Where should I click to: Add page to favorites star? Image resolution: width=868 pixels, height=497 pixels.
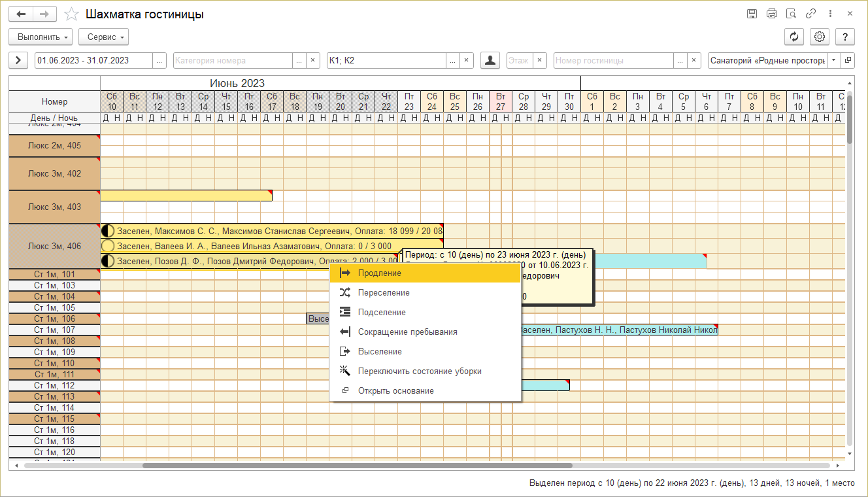pos(73,14)
